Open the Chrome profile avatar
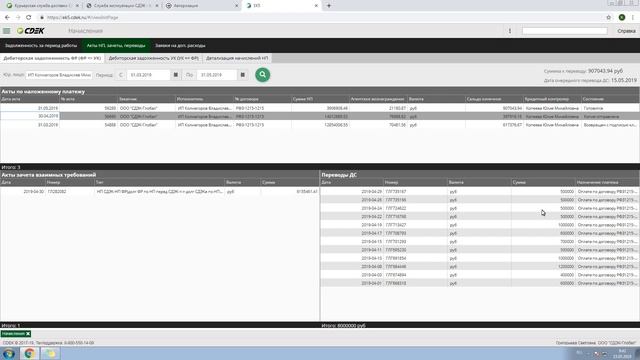The width and height of the screenshot is (640, 360). 622,18
